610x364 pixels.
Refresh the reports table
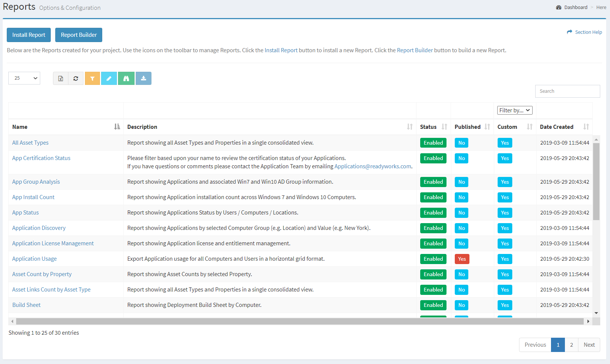[76, 78]
